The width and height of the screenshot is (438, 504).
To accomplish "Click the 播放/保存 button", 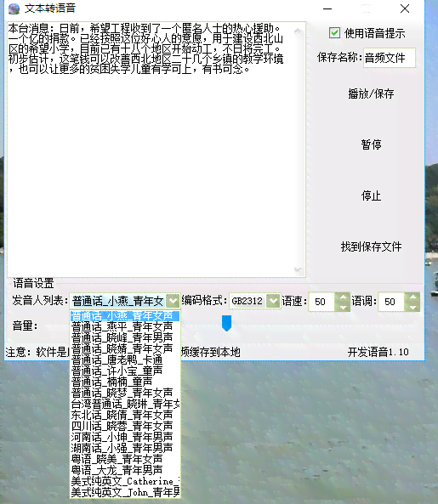I will click(x=371, y=93).
